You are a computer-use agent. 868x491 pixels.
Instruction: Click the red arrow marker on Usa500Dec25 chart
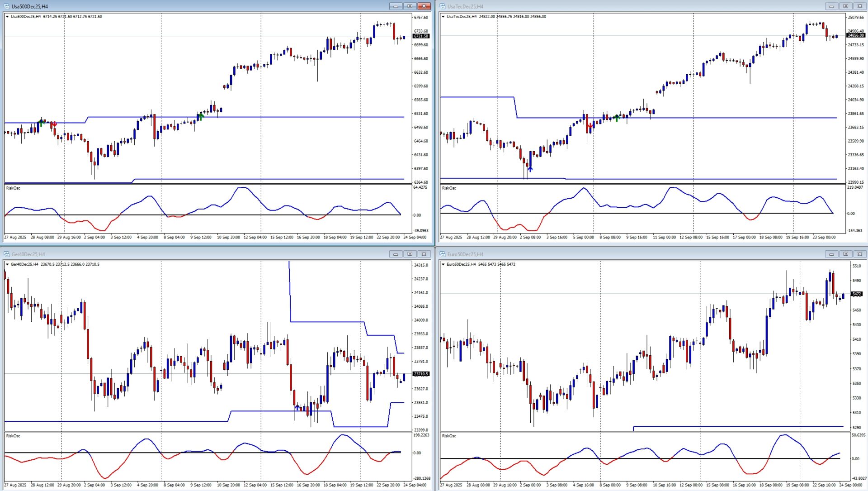pos(54,124)
